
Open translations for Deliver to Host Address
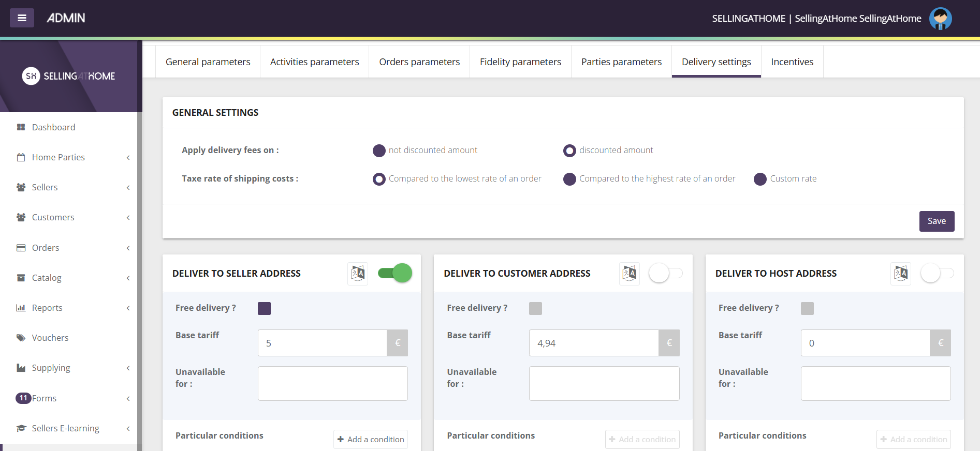click(901, 273)
